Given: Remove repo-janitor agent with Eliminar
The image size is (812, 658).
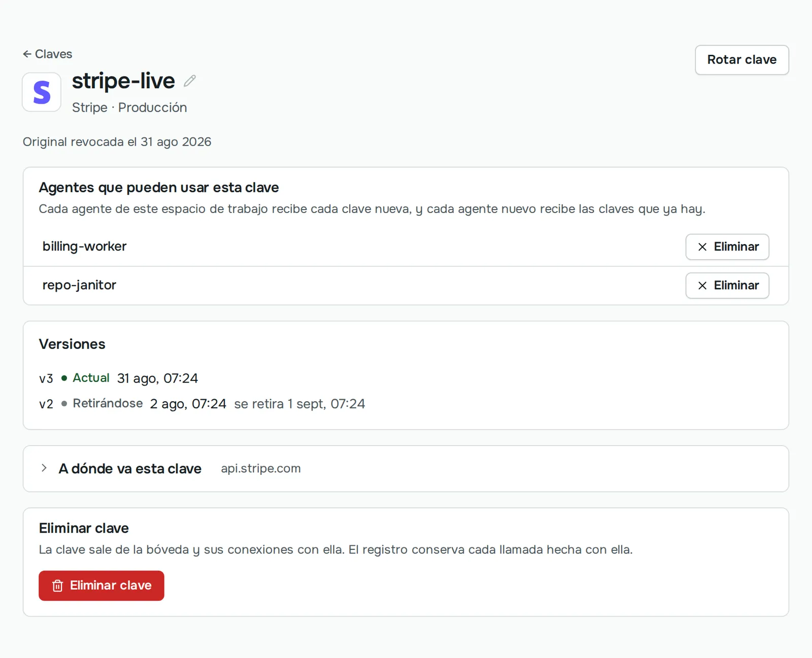Looking at the screenshot, I should point(727,286).
